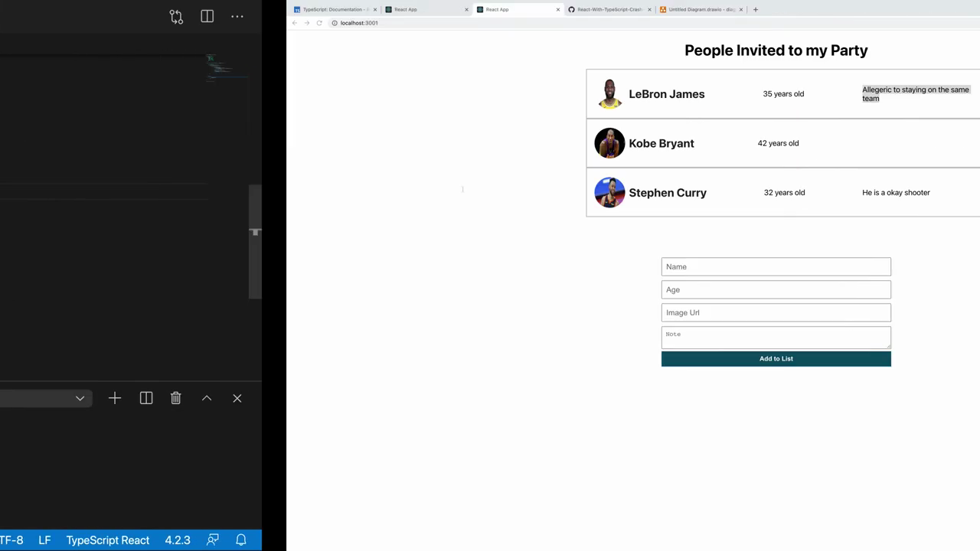Go back in browser
Screen dimensions: 980x551
pyautogui.click(x=295, y=23)
